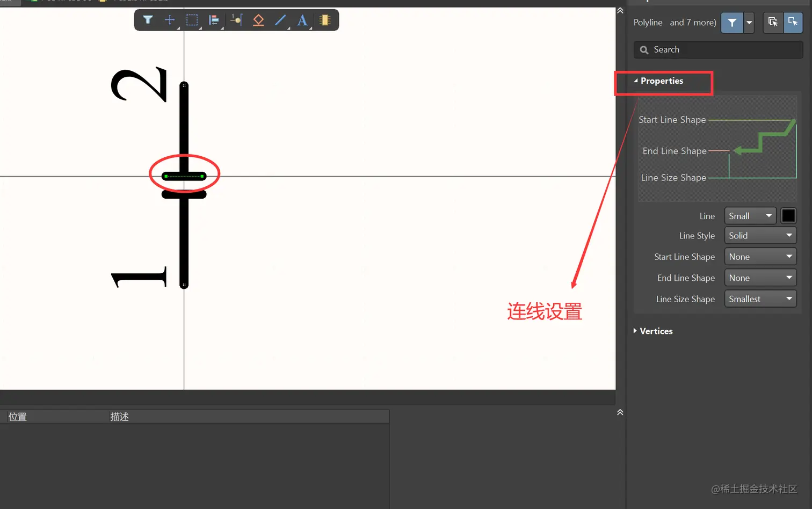Image resolution: width=812 pixels, height=509 pixels.
Task: Click the "and 7 more)" filter text
Action: [x=693, y=23]
